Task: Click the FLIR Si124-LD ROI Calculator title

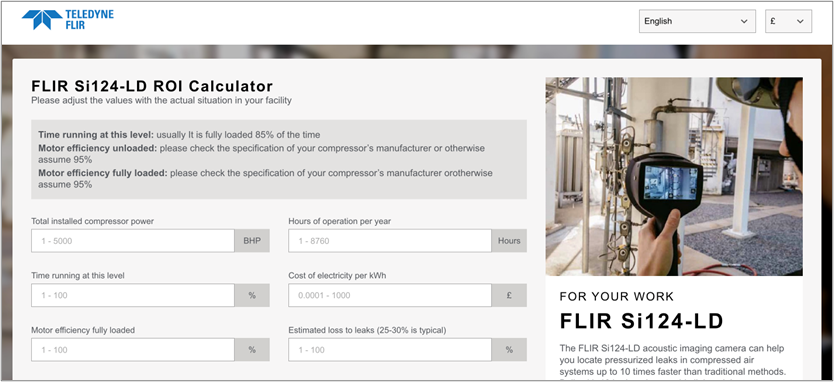Action: [152, 86]
